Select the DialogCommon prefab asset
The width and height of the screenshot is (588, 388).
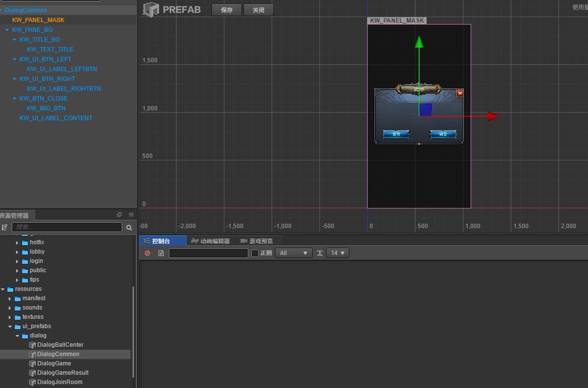pyautogui.click(x=58, y=354)
